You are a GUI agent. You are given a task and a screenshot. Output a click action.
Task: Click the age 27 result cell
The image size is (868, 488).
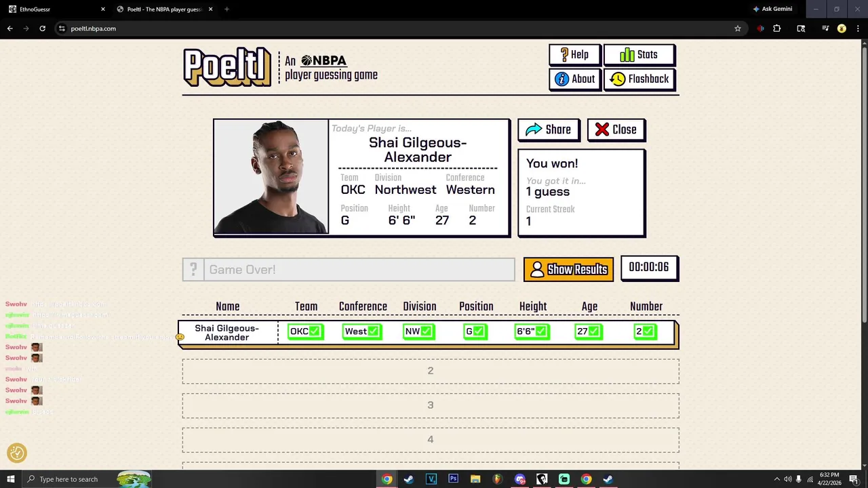[589, 331]
